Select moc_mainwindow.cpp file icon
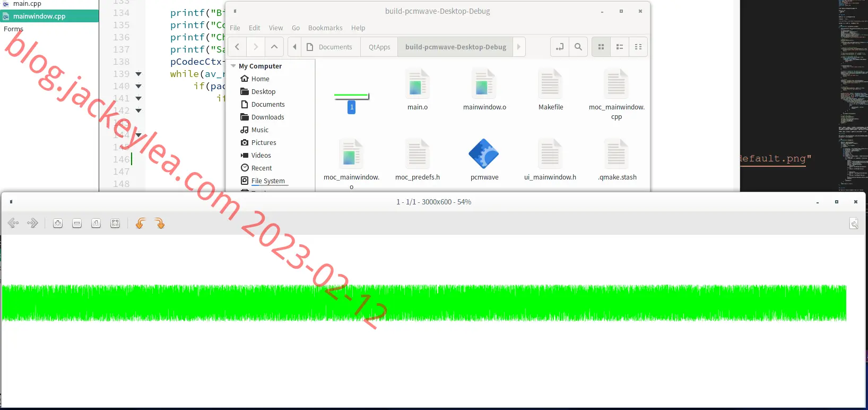 [x=617, y=84]
